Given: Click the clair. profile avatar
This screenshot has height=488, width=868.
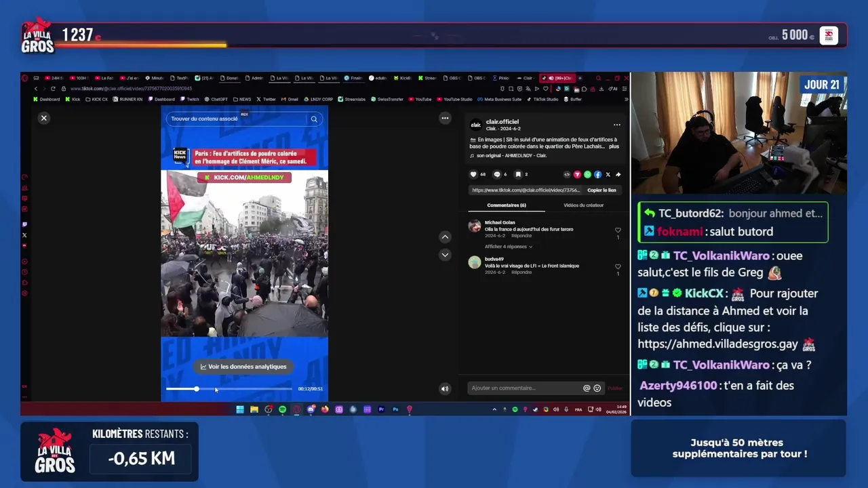Looking at the screenshot, I should [476, 125].
